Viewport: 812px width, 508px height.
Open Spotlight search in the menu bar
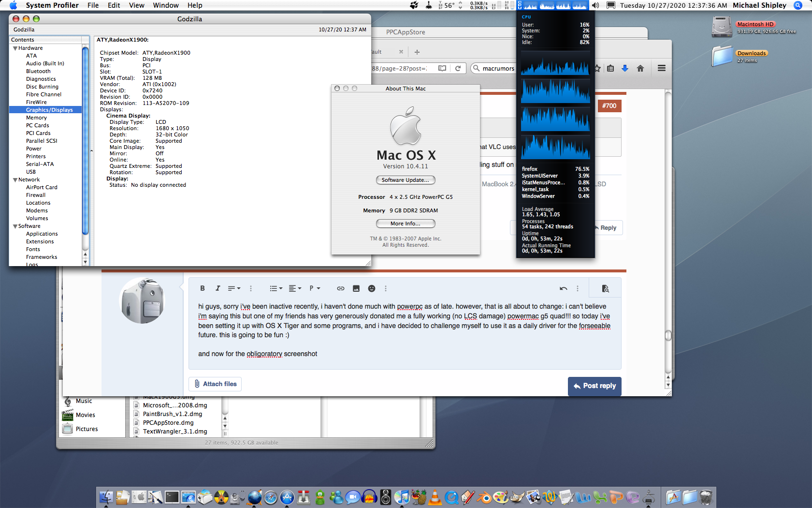[x=798, y=5]
